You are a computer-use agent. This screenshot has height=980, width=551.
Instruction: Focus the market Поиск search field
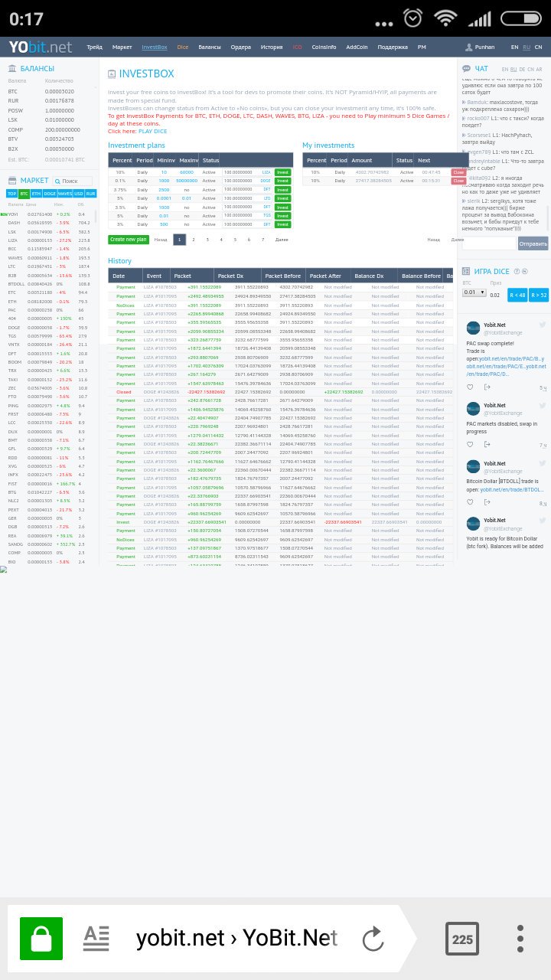(73, 181)
